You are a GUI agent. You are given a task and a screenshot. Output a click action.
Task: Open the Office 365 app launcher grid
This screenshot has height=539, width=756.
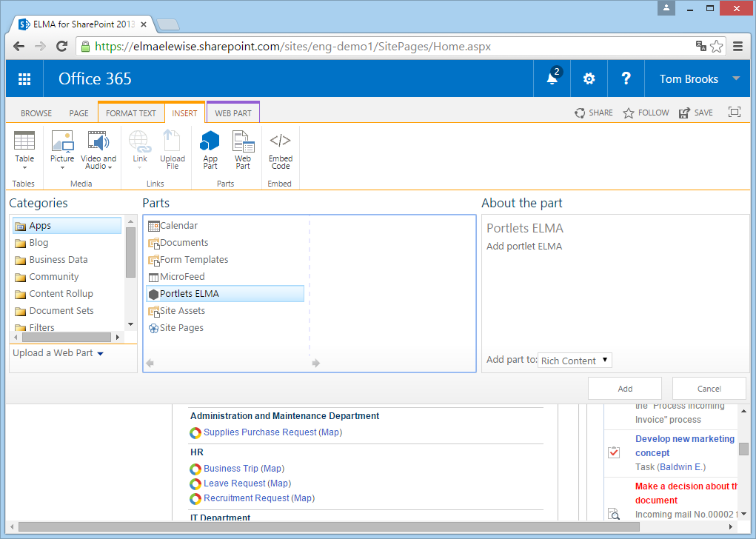[24, 78]
